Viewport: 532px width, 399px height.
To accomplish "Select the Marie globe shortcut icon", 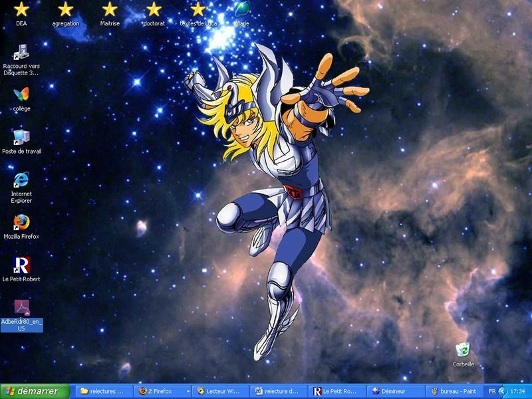I will click(242, 9).
